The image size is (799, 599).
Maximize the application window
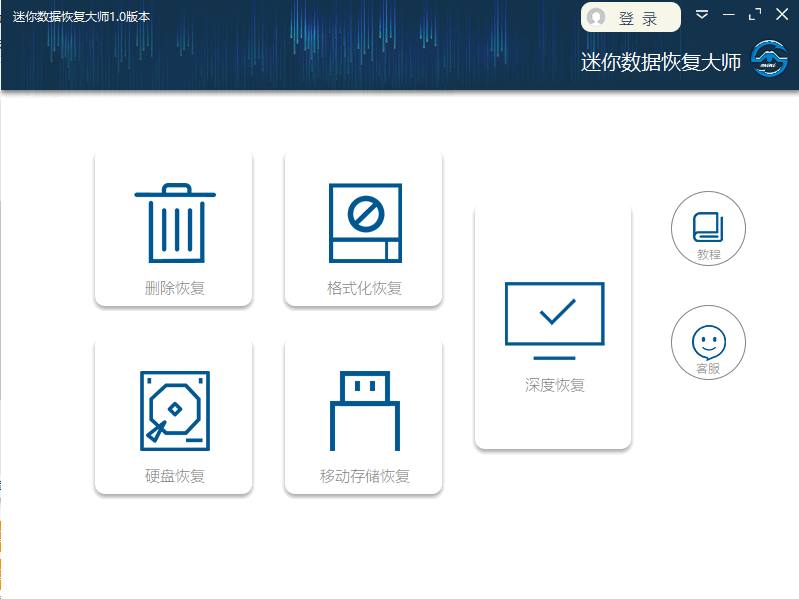[755, 14]
